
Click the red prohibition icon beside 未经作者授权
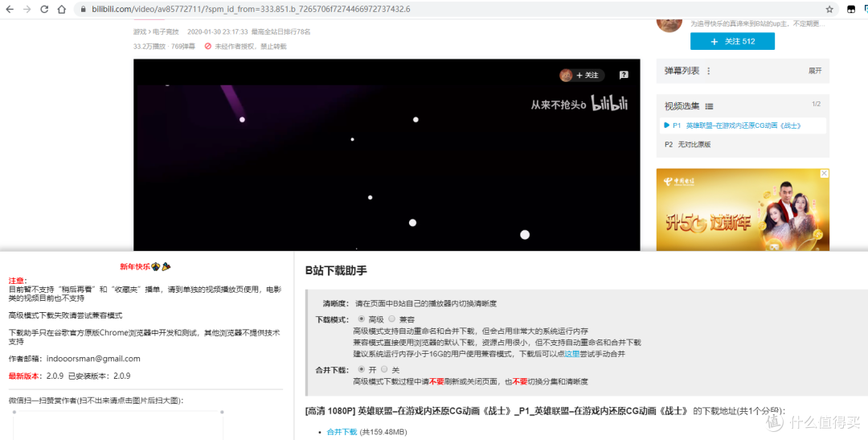[208, 47]
